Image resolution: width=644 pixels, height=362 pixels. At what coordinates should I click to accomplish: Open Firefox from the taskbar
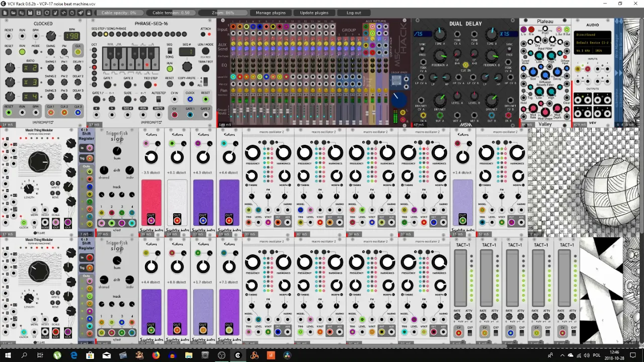click(x=155, y=355)
